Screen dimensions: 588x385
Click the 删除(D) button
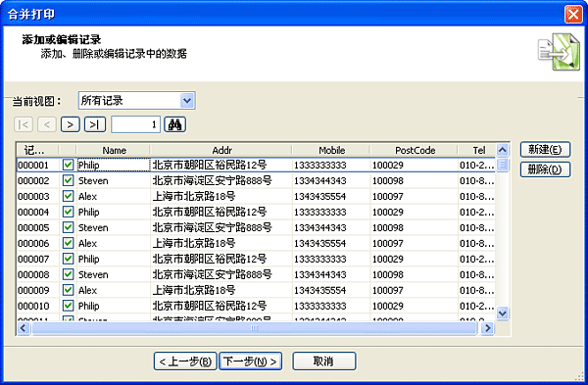(545, 169)
